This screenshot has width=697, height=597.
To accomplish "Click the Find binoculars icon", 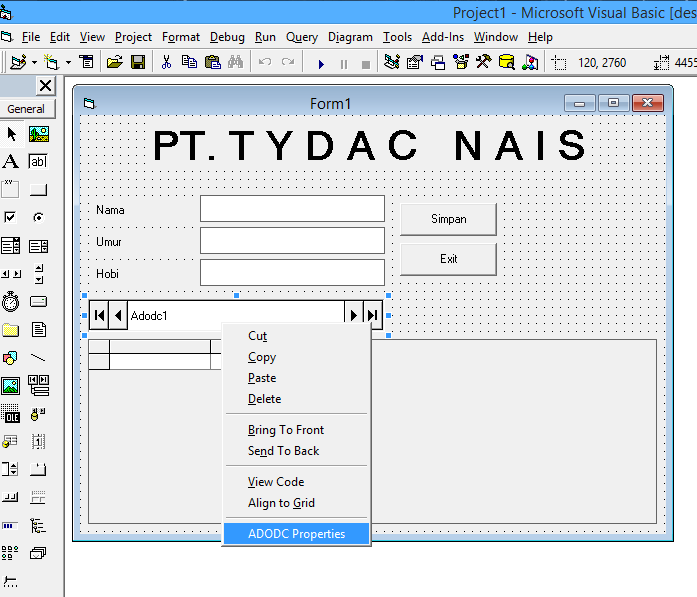I will coord(236,62).
